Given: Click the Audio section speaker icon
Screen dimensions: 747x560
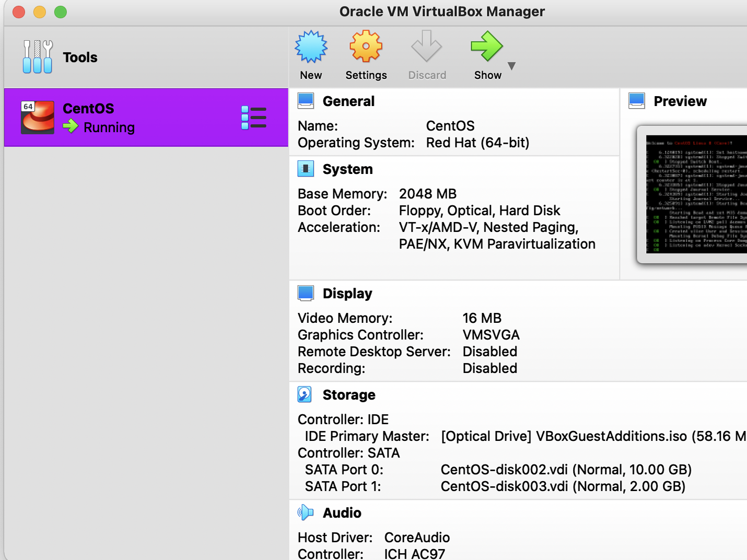Looking at the screenshot, I should click(x=306, y=512).
